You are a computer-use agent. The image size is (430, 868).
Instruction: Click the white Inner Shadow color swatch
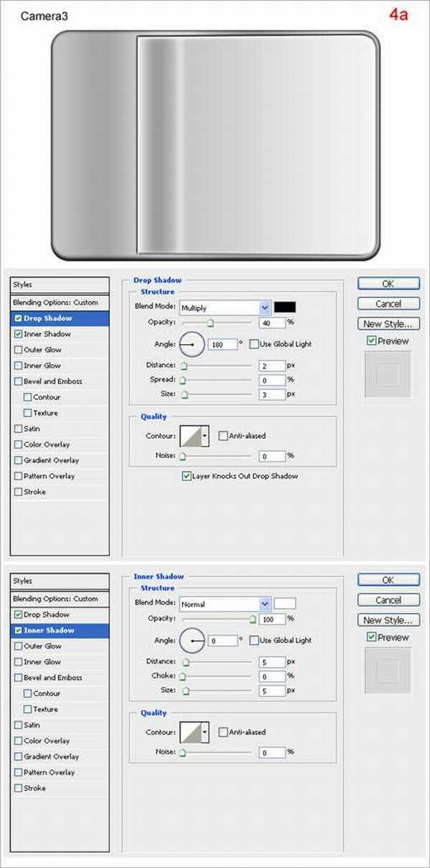tap(285, 604)
